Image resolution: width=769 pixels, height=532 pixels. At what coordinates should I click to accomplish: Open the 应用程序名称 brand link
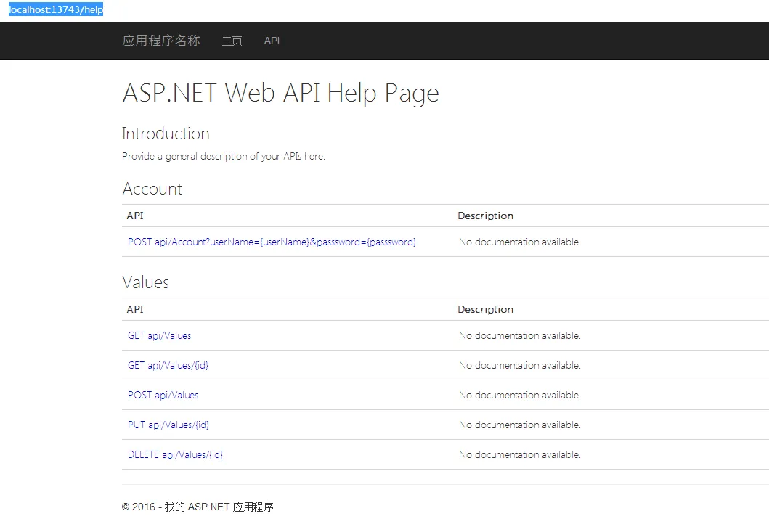coord(161,41)
